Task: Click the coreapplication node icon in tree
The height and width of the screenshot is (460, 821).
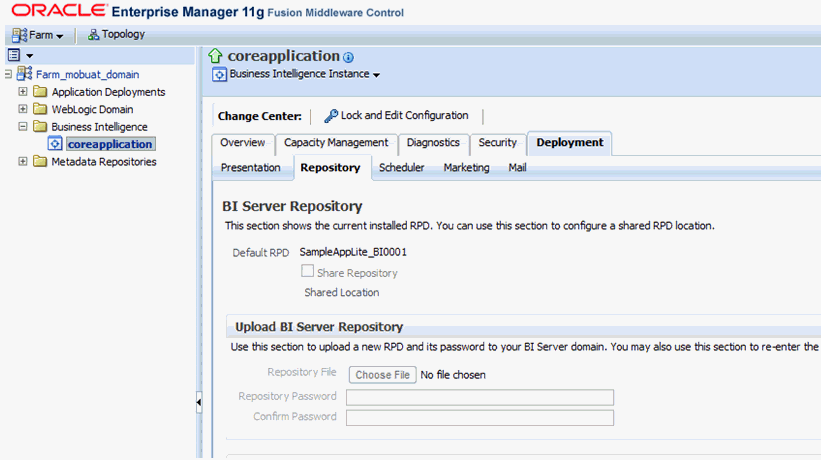Action: point(55,143)
